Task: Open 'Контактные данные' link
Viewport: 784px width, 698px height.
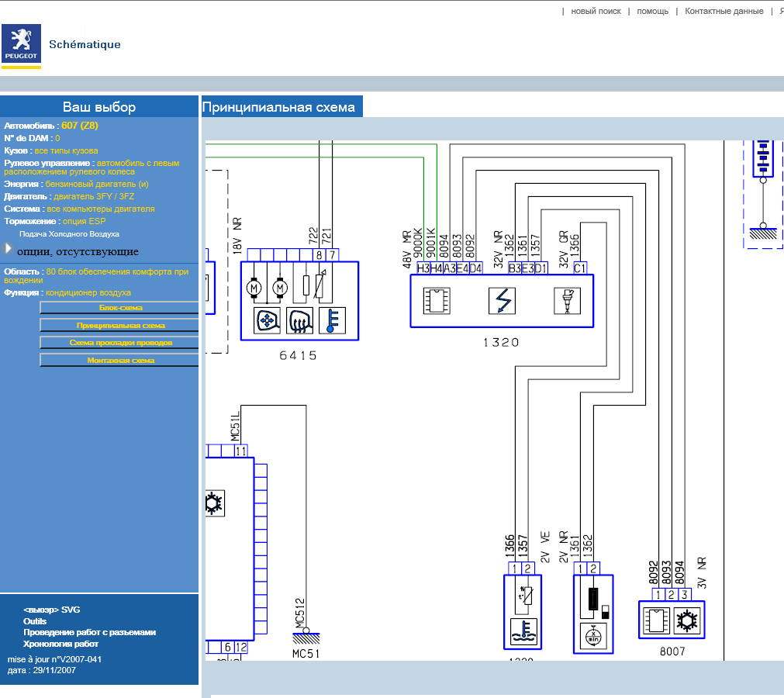Action: pyautogui.click(x=724, y=12)
